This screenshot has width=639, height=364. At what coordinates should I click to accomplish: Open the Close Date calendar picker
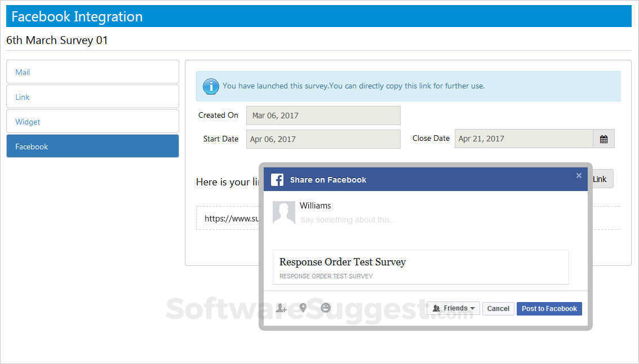point(603,139)
